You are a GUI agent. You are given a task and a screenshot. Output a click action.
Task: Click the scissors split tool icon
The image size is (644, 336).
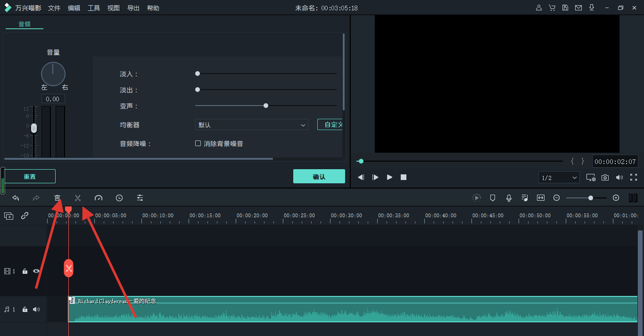tap(78, 198)
